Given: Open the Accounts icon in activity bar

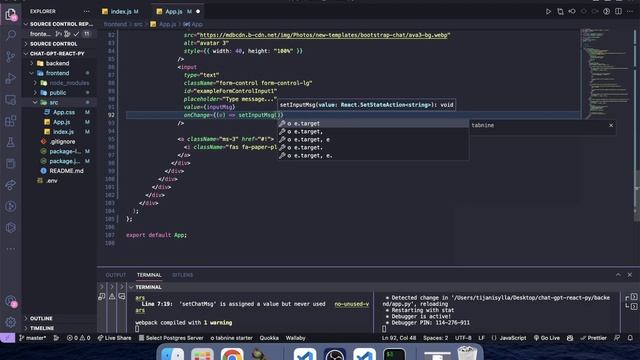Looking at the screenshot, I should (11, 302).
